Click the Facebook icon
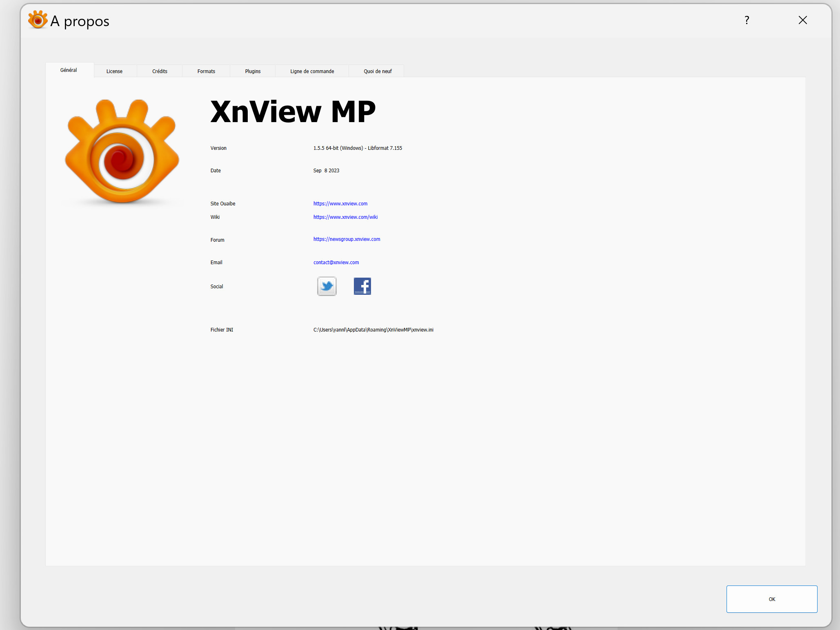Screen dimensions: 840x630 (x=362, y=286)
